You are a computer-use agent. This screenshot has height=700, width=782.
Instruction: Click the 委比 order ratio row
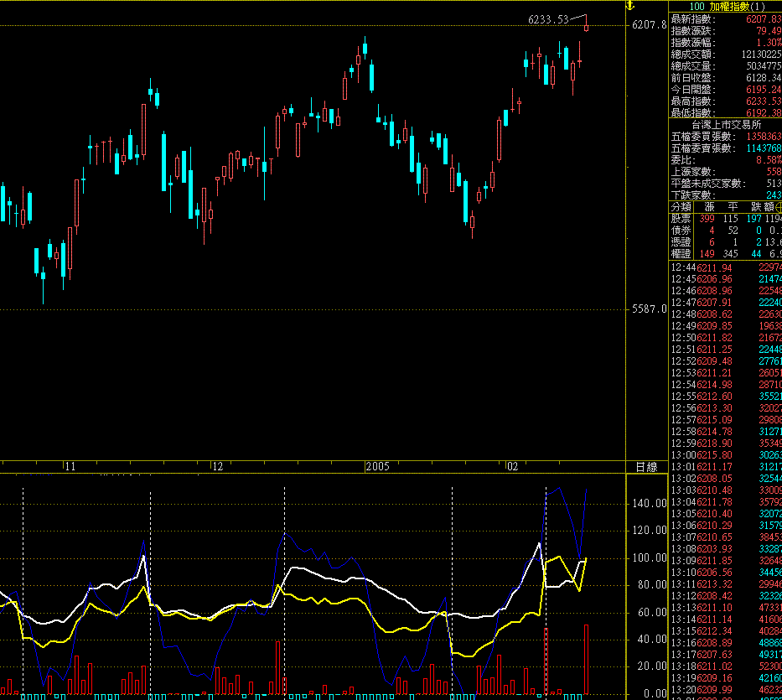pos(725,159)
